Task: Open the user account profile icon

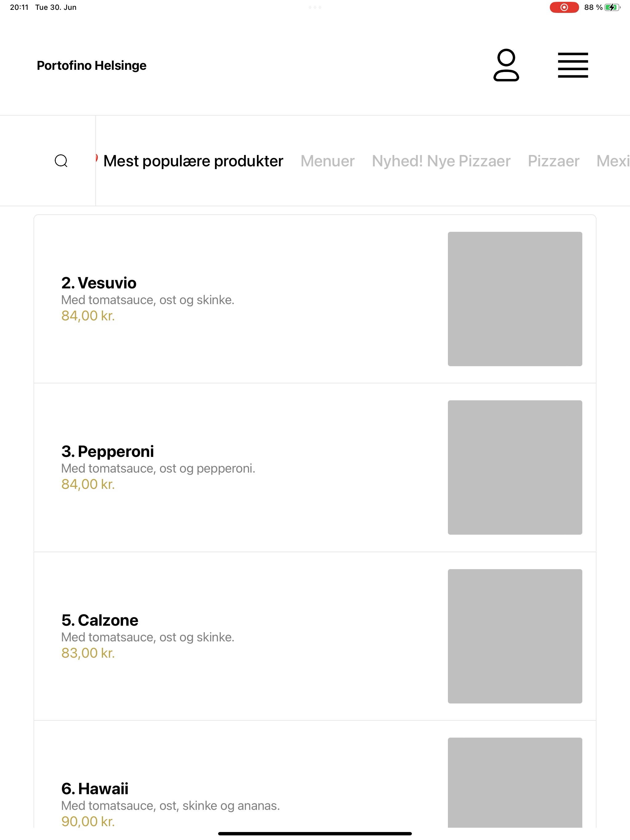Action: click(x=506, y=65)
